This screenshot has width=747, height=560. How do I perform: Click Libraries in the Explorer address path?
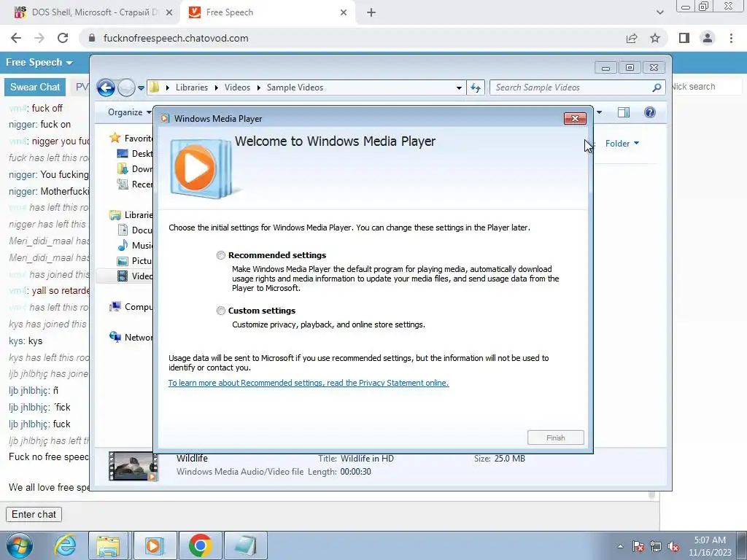(x=192, y=87)
